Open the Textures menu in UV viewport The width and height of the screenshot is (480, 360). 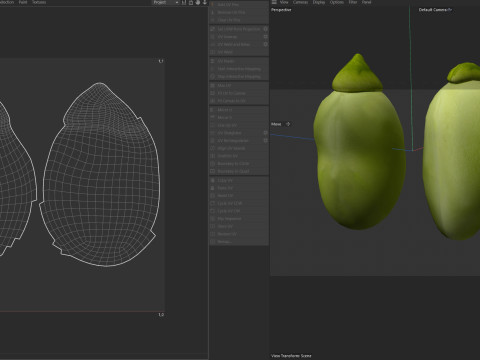coord(39,2)
